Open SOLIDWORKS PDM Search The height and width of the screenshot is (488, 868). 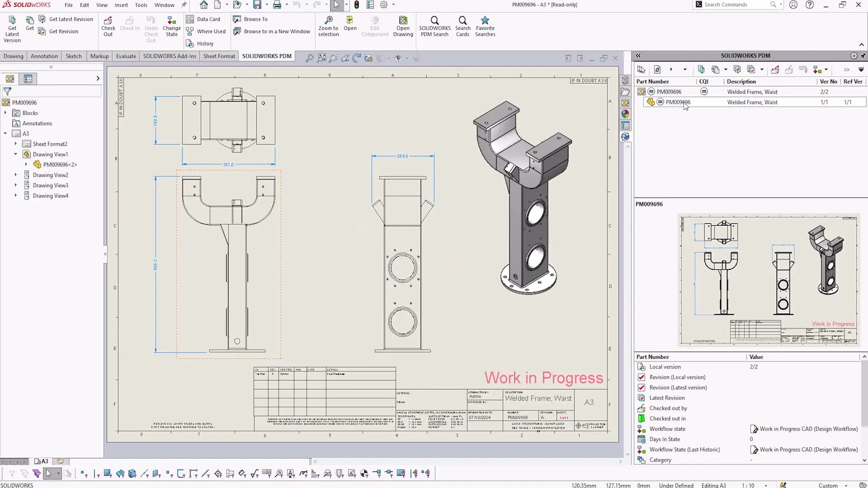(x=434, y=21)
